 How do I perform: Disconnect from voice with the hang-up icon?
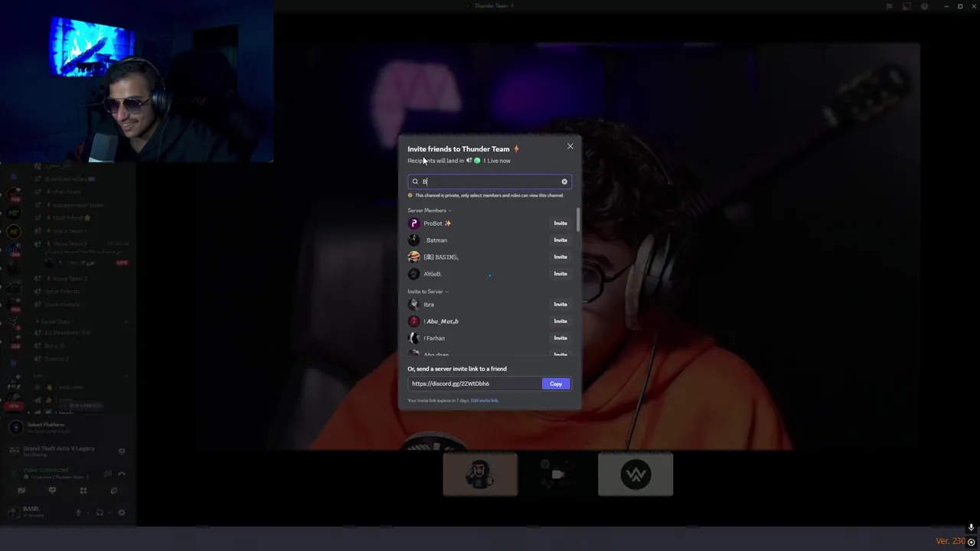click(122, 474)
